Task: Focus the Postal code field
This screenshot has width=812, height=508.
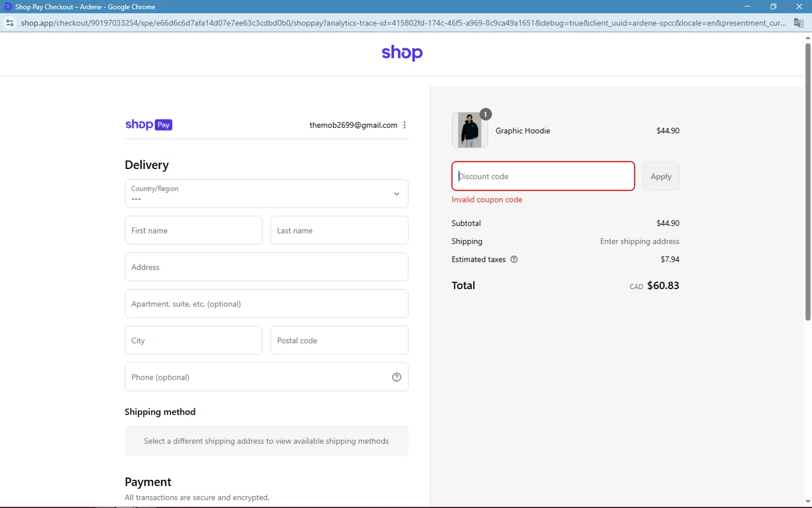Action: point(339,340)
